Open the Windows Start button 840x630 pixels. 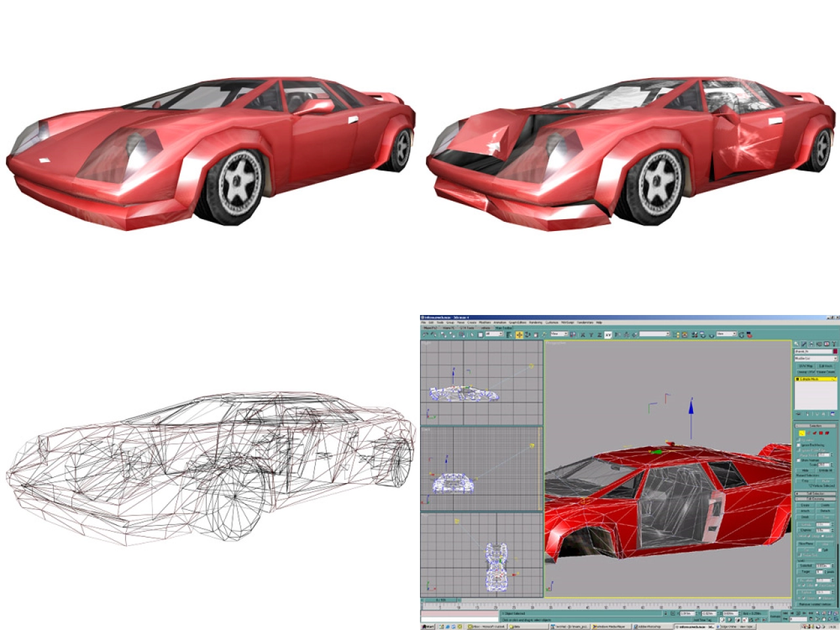tap(428, 627)
